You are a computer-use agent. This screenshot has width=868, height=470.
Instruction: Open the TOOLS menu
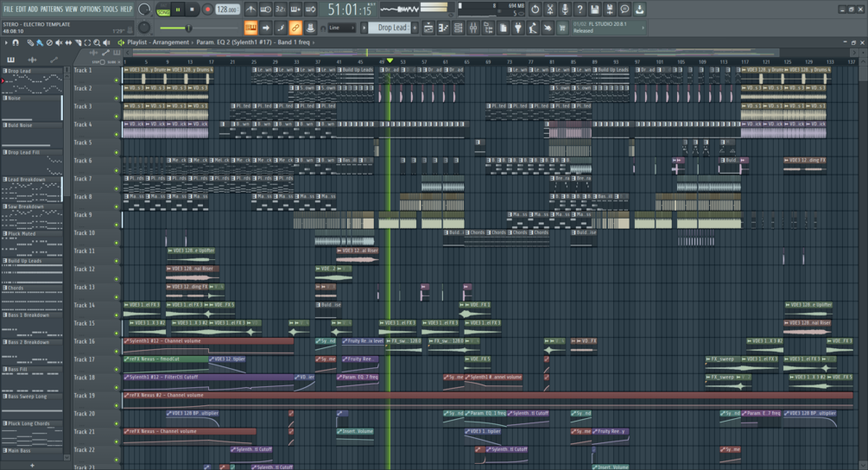[111, 10]
